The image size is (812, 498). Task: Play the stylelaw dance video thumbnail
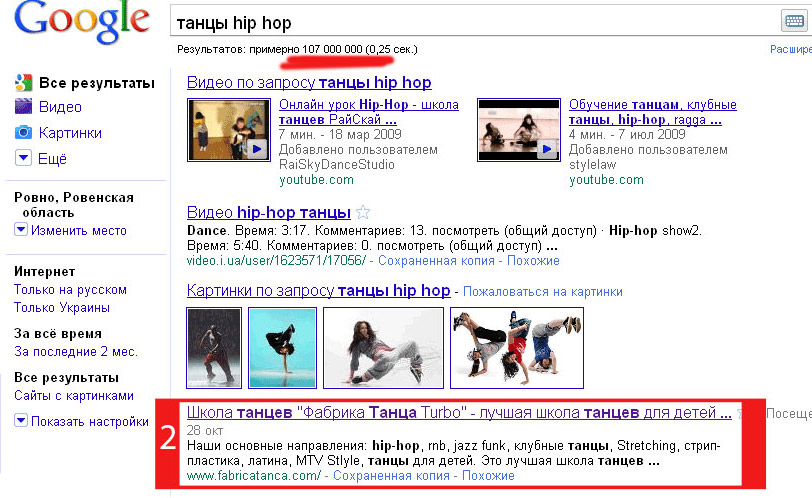519,130
